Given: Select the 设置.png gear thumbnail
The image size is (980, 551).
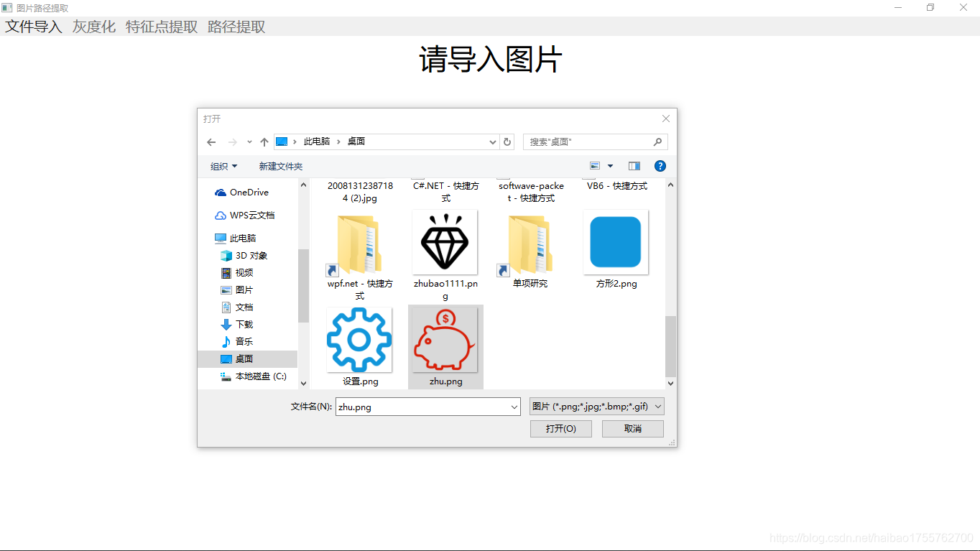Looking at the screenshot, I should coord(359,340).
